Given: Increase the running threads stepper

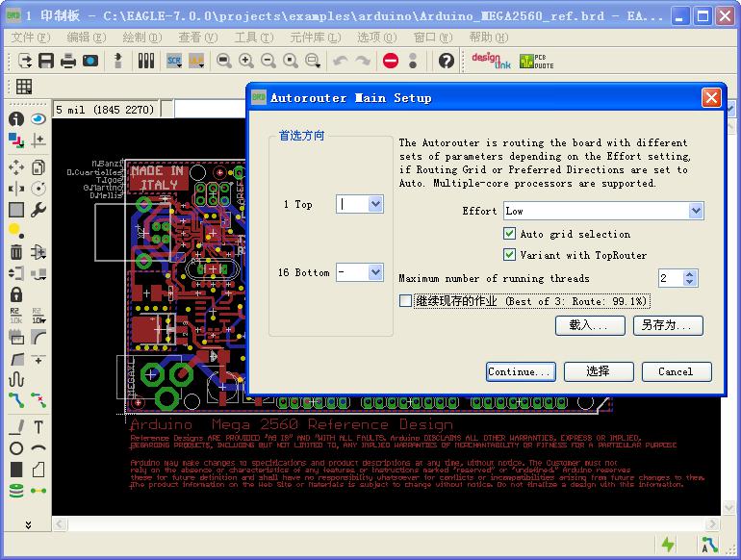Looking at the screenshot, I should (x=690, y=274).
